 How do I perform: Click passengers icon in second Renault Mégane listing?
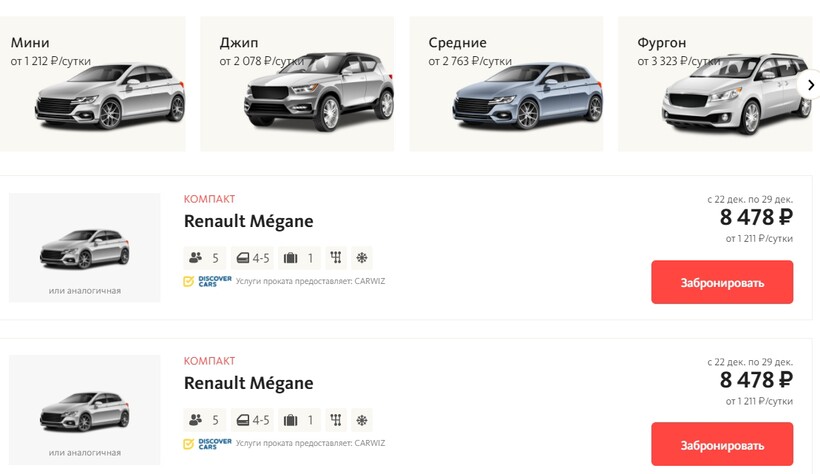click(195, 420)
